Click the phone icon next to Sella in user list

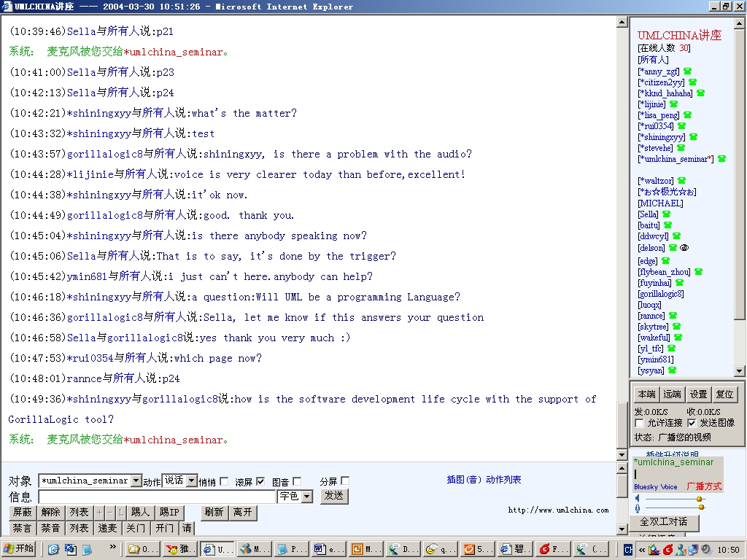(667, 215)
